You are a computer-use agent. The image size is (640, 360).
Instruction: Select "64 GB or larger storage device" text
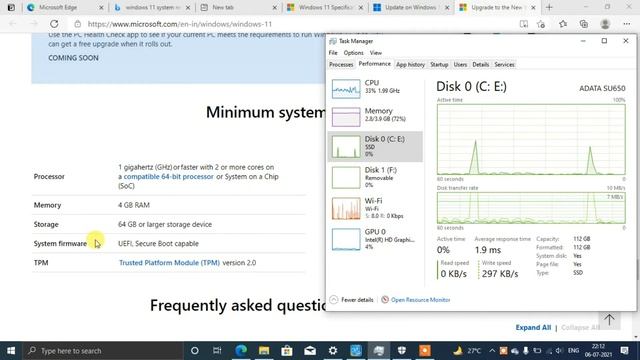coord(165,224)
